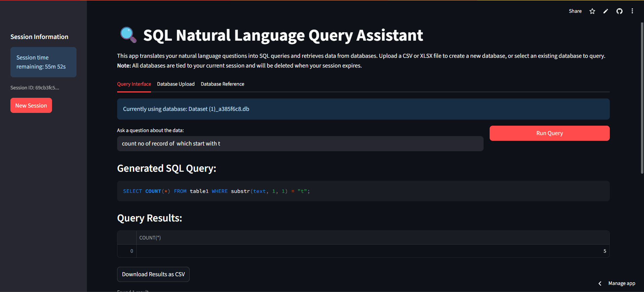The width and height of the screenshot is (644, 292).
Task: Click row index 0 in results
Action: [x=127, y=251]
